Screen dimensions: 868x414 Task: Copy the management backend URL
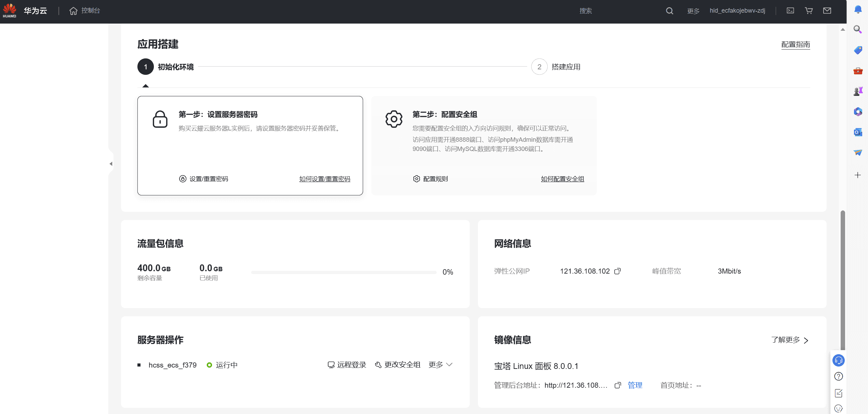[617, 385]
